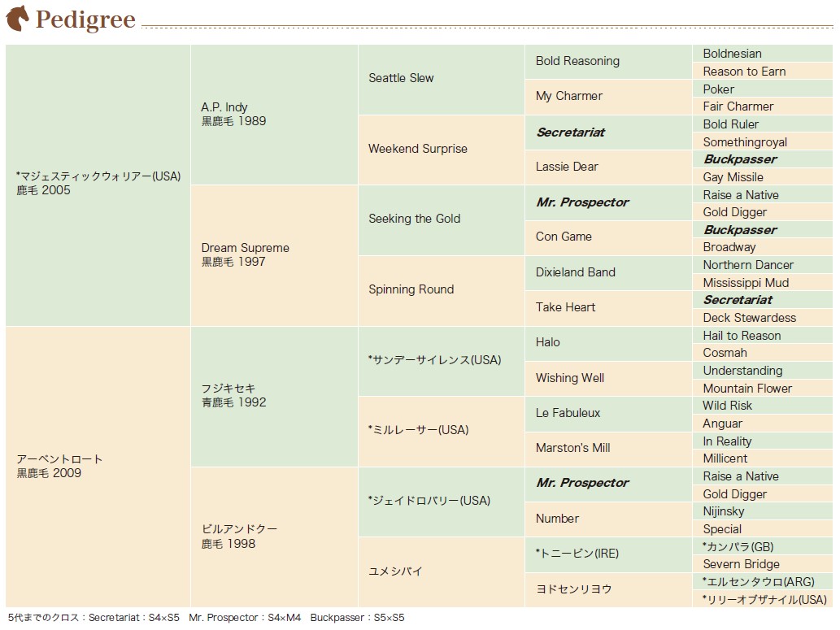Click the cross summary footnote text
This screenshot has width=840, height=630.
click(x=207, y=618)
